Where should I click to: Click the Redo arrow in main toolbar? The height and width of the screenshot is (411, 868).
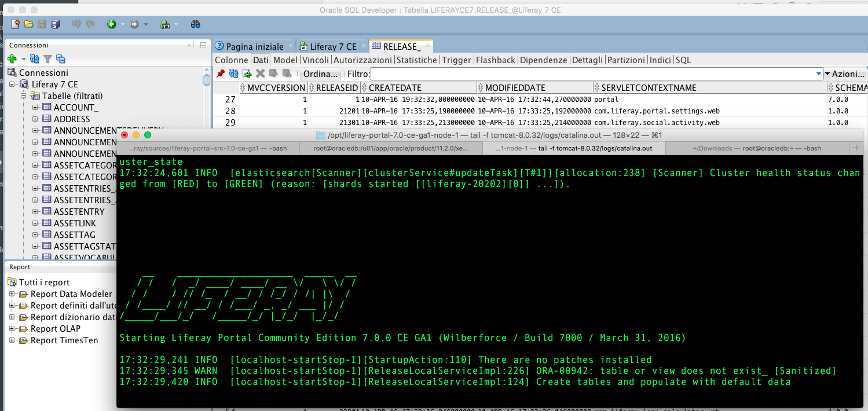coord(90,24)
